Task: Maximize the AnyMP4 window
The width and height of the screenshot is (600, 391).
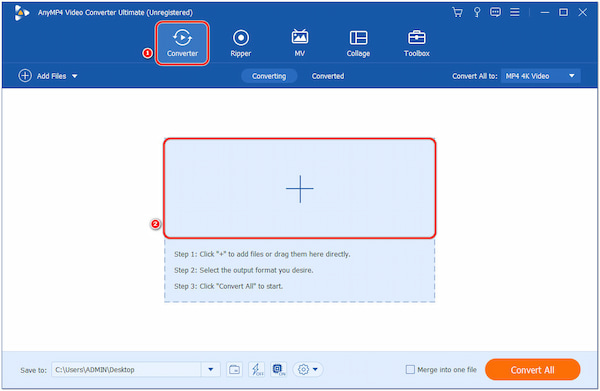Action: pos(563,12)
